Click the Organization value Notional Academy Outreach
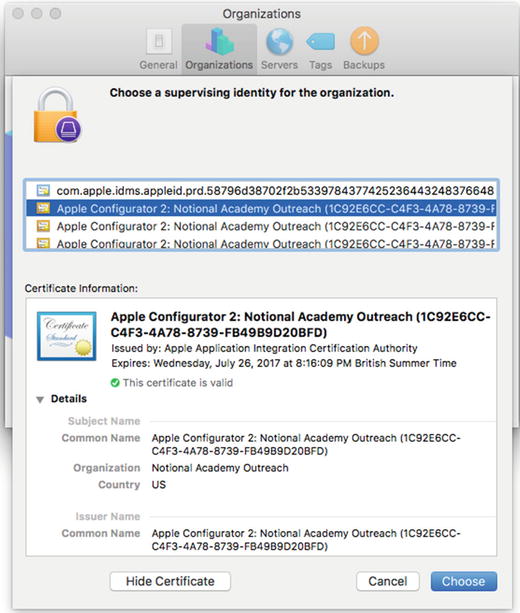This screenshot has width=520, height=613. pos(220,468)
